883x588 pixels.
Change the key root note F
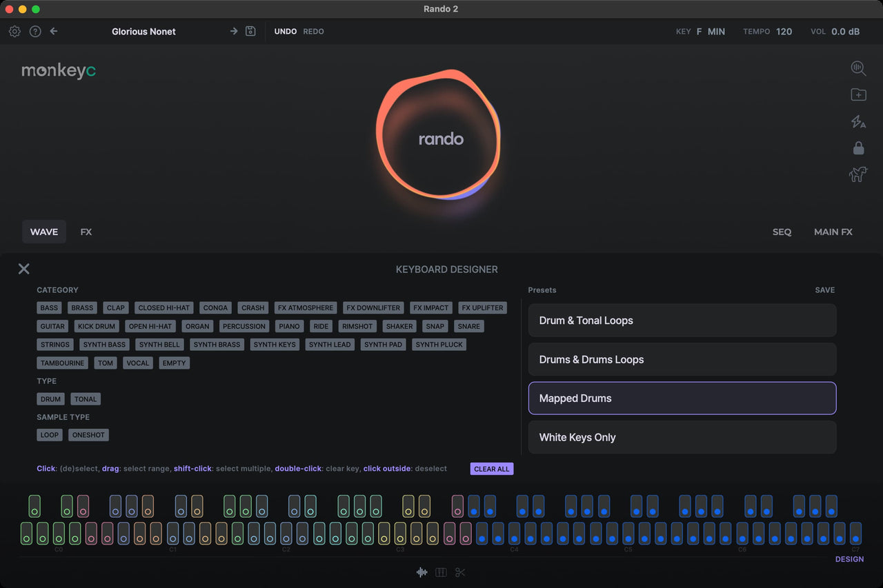[x=699, y=31]
